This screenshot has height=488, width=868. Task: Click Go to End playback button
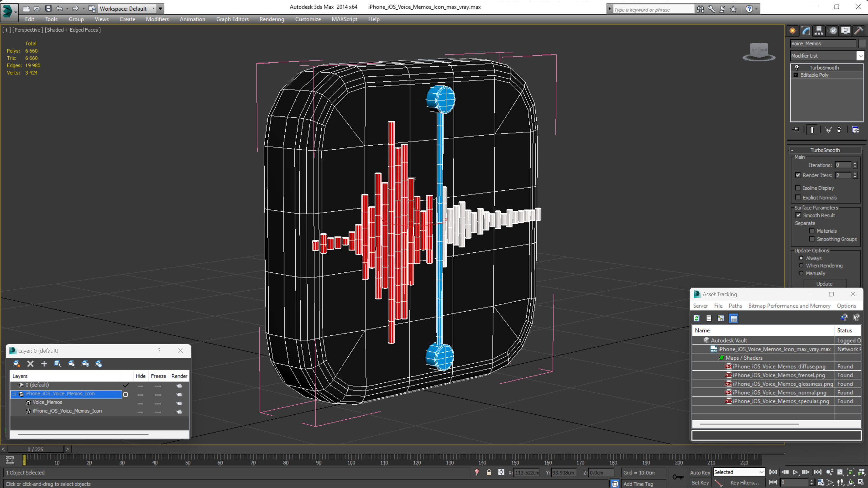pyautogui.click(x=817, y=472)
